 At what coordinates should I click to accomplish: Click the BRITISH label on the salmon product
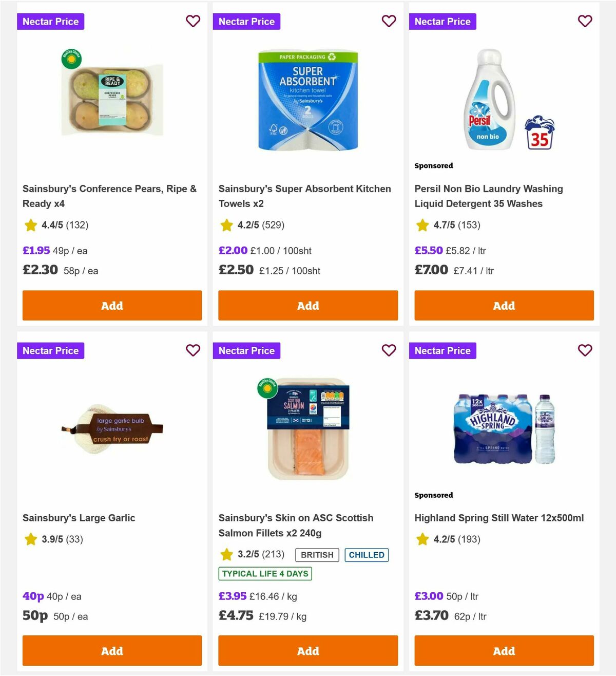point(316,555)
